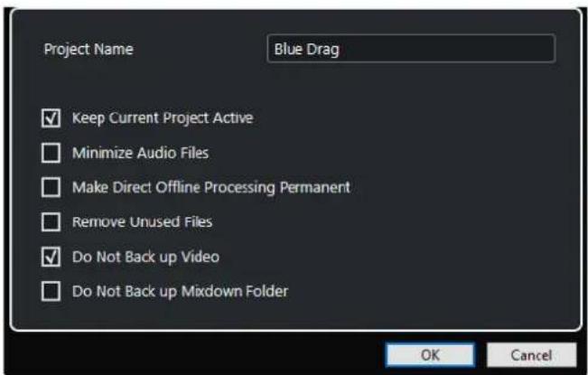Click the "Do Not Back up Video" label
Screen dimensions: 588x375
click(x=145, y=257)
